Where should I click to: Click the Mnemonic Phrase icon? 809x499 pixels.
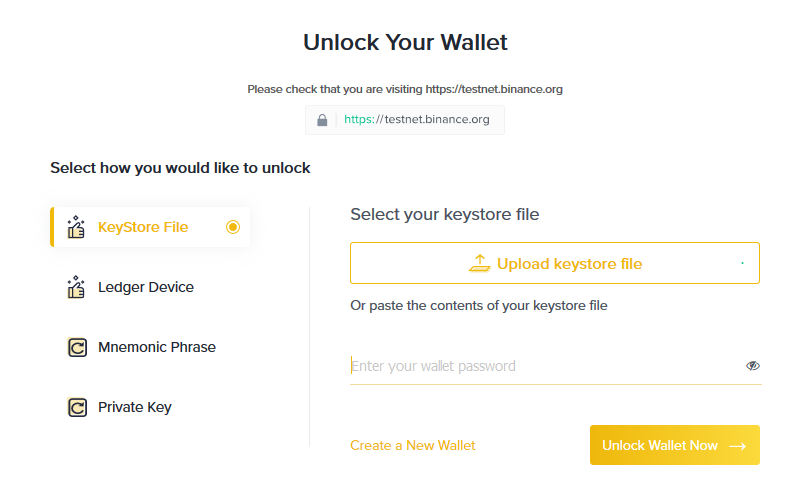(x=77, y=347)
